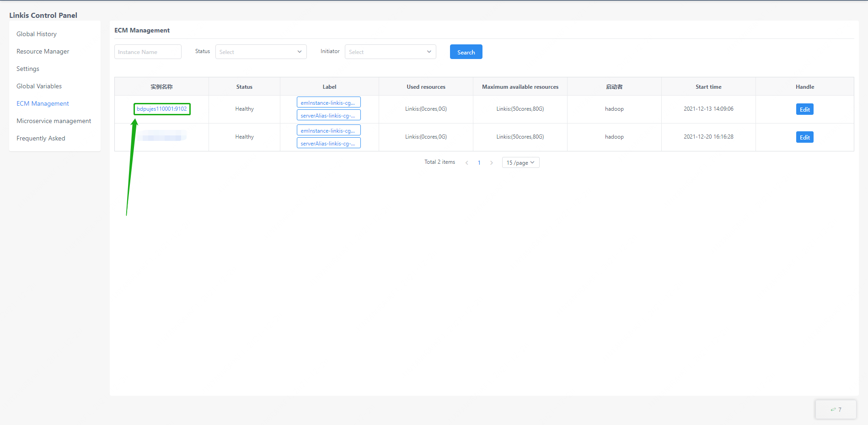The width and height of the screenshot is (868, 425).
Task: Select ECM Management in sidebar
Action: click(x=43, y=103)
